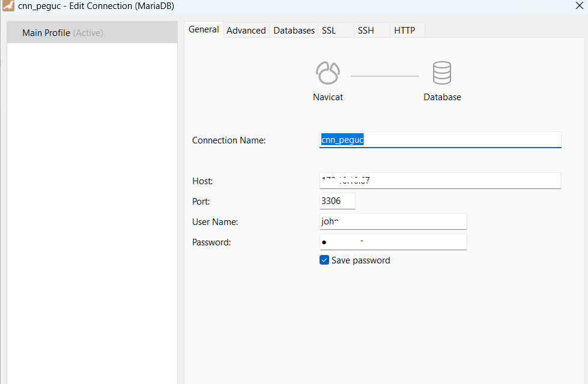Click the line connecting Navicat and Database
This screenshot has height=384, width=588.
coord(384,76)
